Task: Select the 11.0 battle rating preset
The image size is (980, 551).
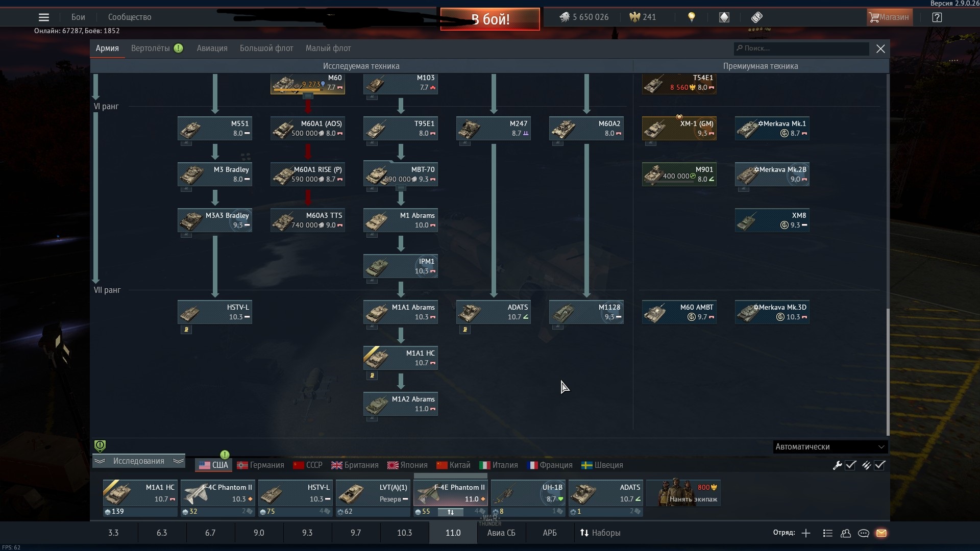Action: click(x=453, y=533)
